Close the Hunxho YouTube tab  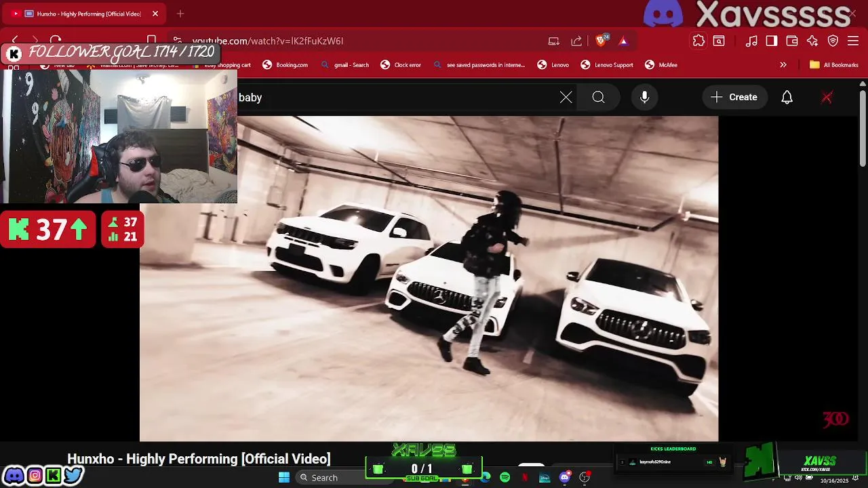(x=155, y=14)
